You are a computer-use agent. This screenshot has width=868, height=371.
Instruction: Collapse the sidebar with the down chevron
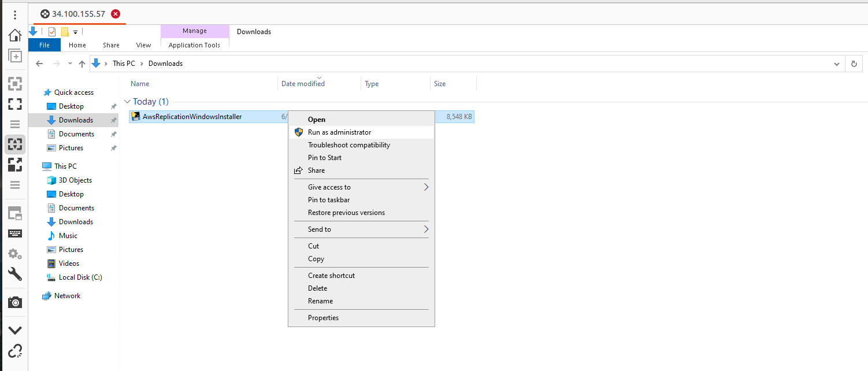click(15, 330)
